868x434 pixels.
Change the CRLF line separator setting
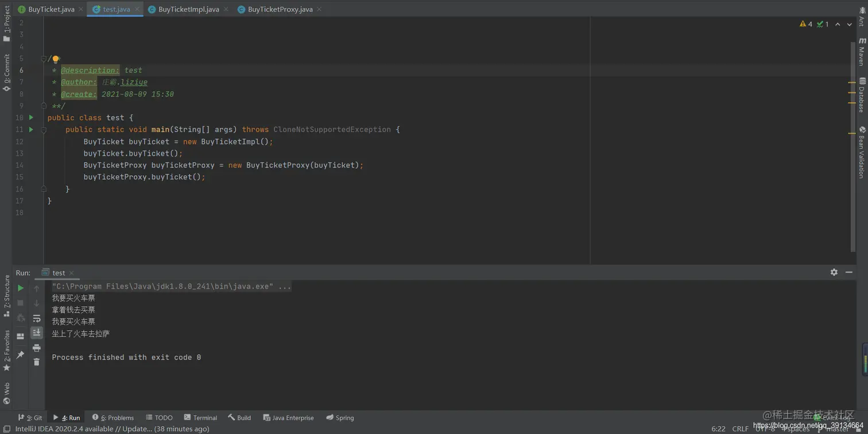click(x=740, y=429)
